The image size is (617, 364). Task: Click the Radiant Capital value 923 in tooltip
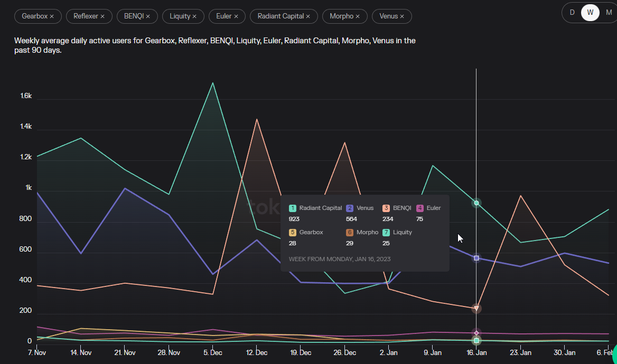tap(294, 219)
